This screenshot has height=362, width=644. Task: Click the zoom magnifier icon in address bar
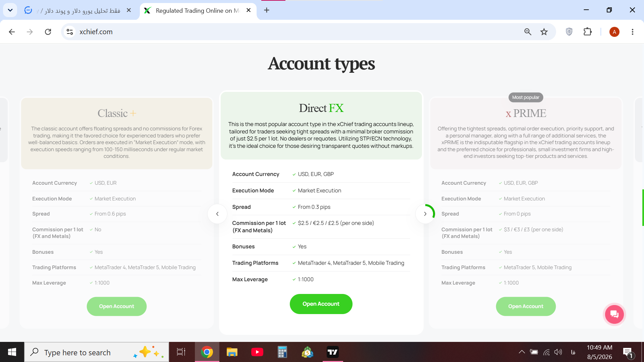[528, 32]
